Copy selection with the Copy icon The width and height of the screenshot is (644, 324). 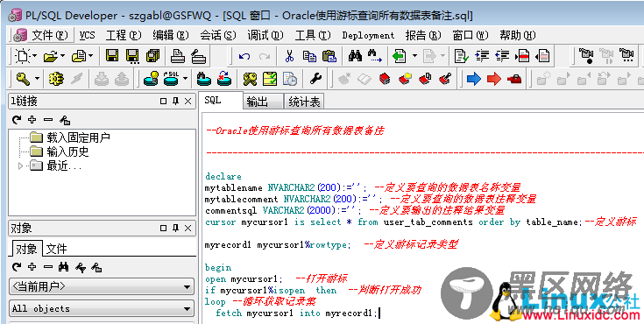pos(309,56)
